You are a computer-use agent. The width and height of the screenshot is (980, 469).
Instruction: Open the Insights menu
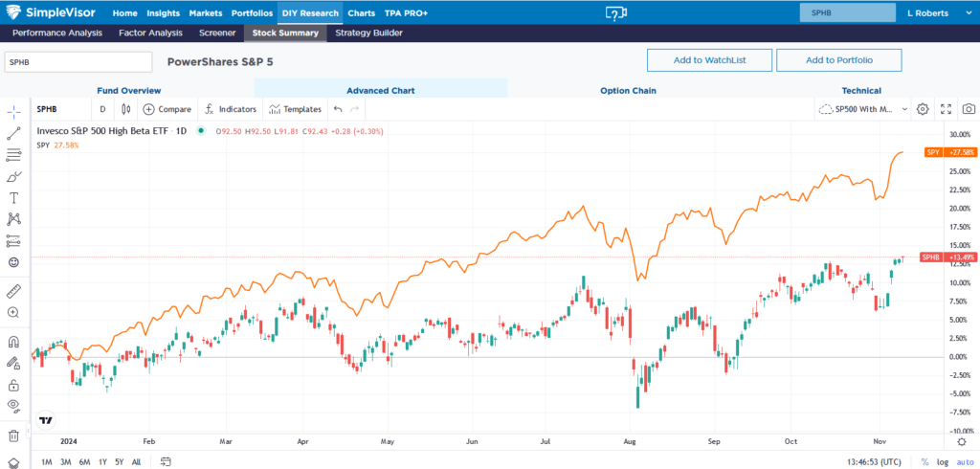coord(163,13)
